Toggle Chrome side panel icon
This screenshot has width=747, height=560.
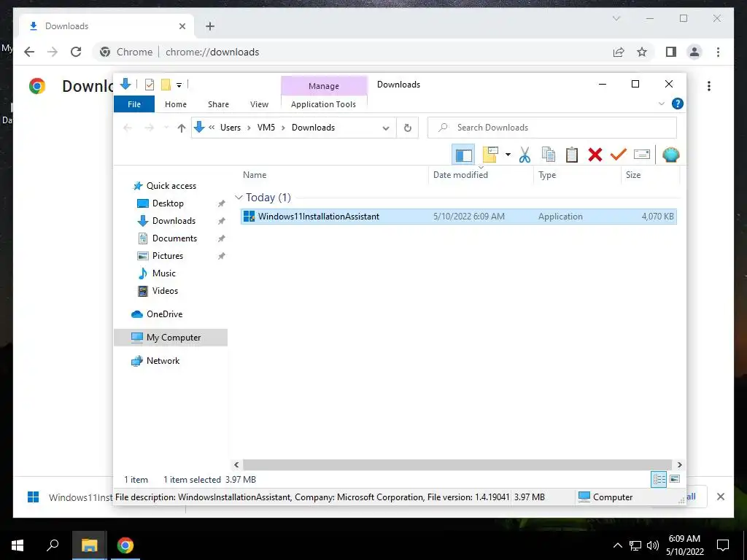tap(671, 52)
